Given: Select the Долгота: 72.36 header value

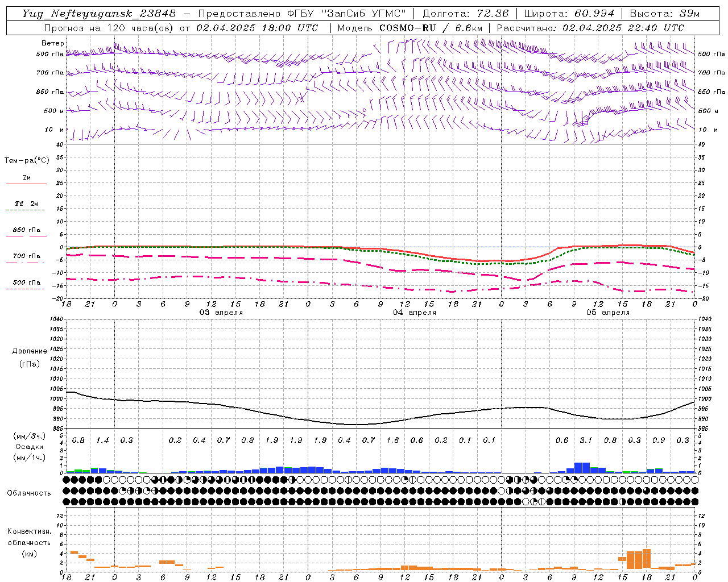Looking at the screenshot, I should click(465, 14).
